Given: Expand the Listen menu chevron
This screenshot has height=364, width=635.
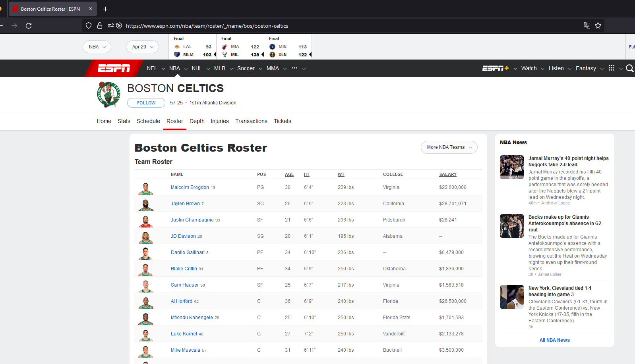Looking at the screenshot, I should (x=570, y=69).
